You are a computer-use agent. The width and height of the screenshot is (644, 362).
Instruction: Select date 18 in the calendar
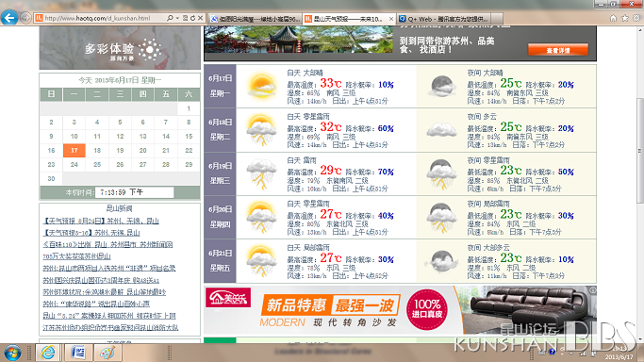(97, 150)
